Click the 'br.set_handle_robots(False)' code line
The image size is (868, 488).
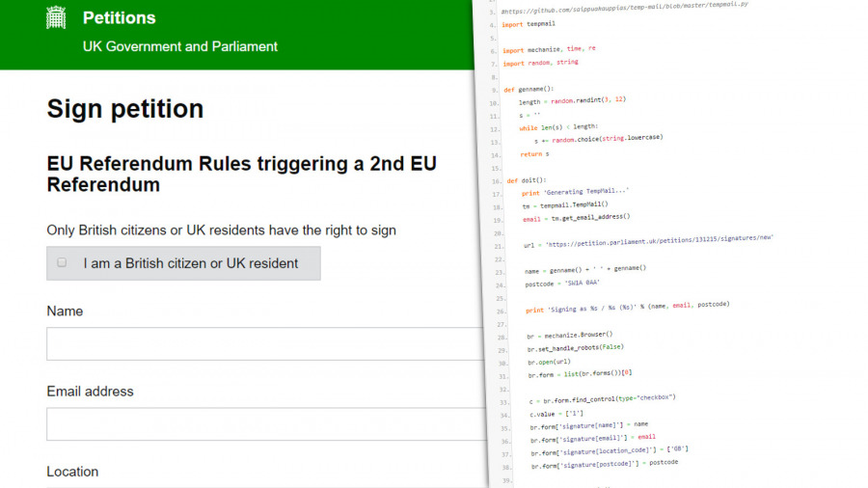point(576,348)
